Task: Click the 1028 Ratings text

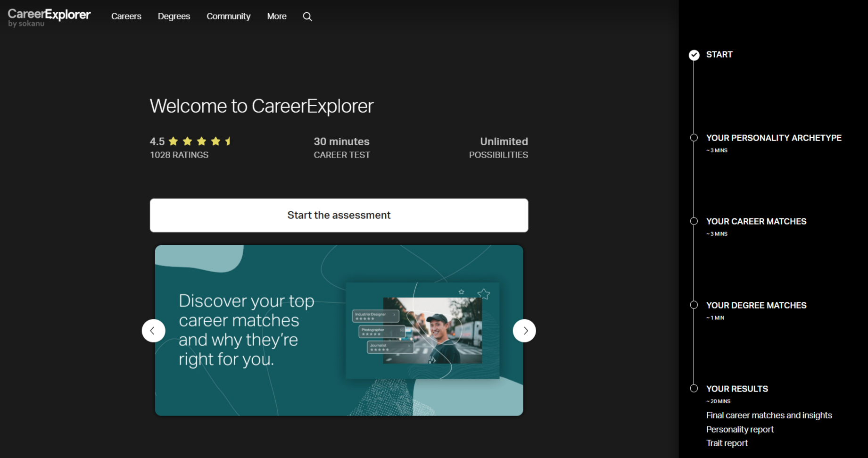Action: (179, 155)
